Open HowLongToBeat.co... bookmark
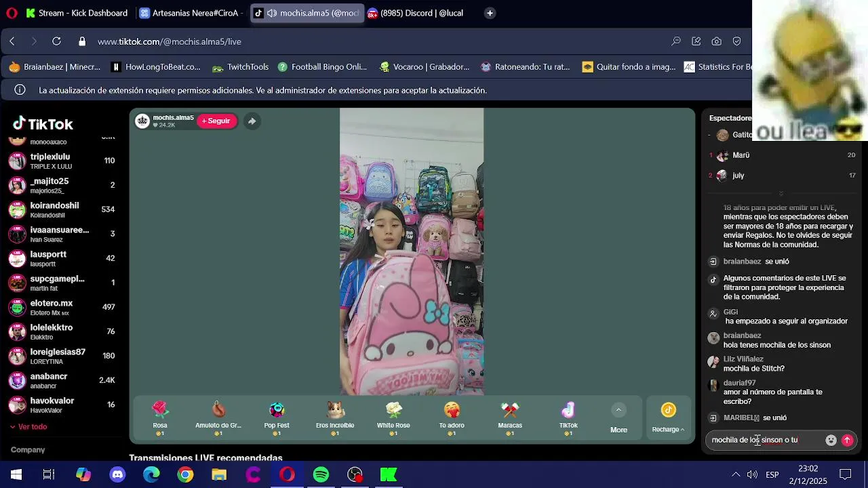Screen dimensions: 868x488 [156, 66]
